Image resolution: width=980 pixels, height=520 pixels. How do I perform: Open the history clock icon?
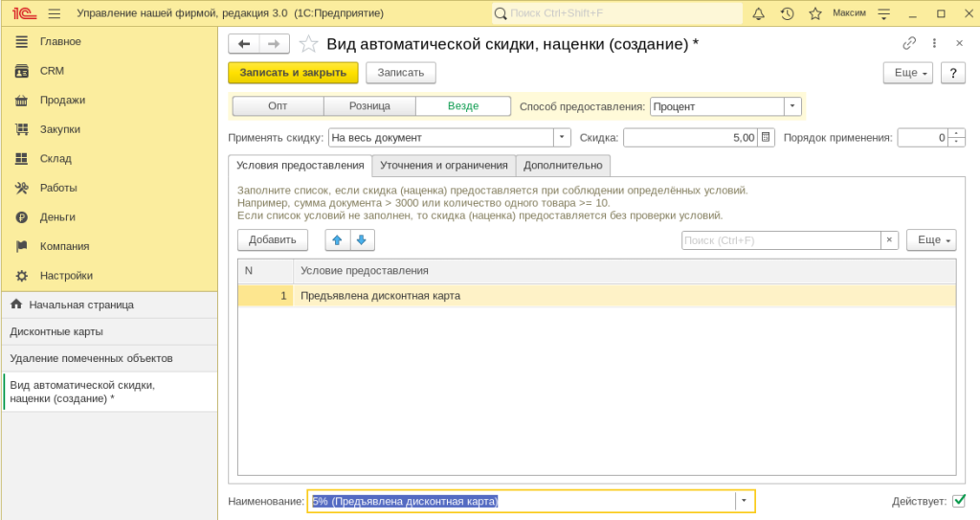(787, 13)
